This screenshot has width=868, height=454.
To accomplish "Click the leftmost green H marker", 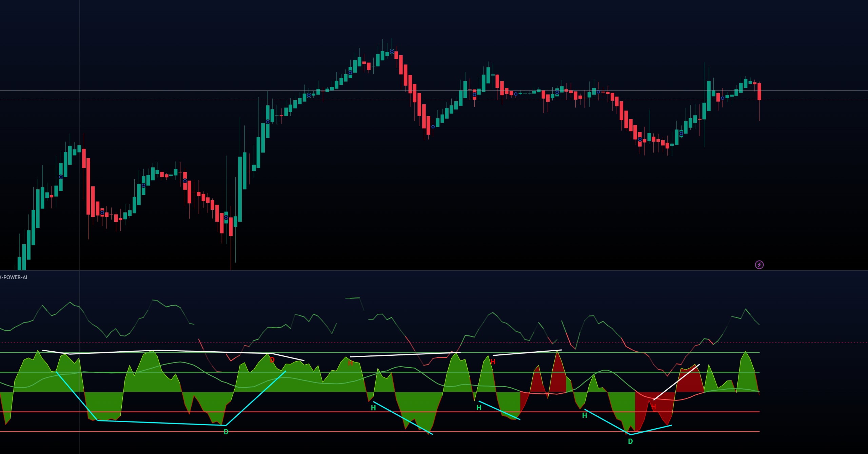I will coord(373,408).
